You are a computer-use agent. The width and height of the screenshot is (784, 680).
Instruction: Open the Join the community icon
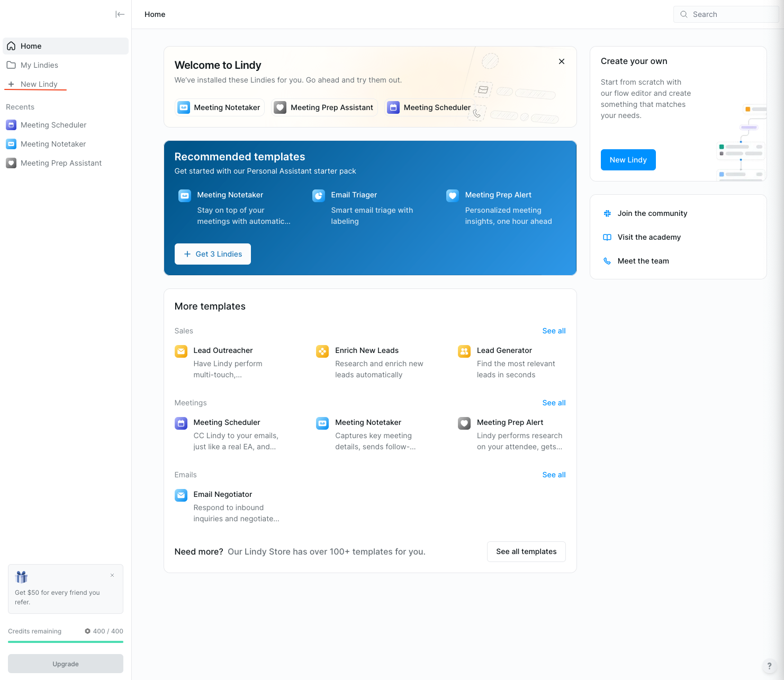[607, 213]
